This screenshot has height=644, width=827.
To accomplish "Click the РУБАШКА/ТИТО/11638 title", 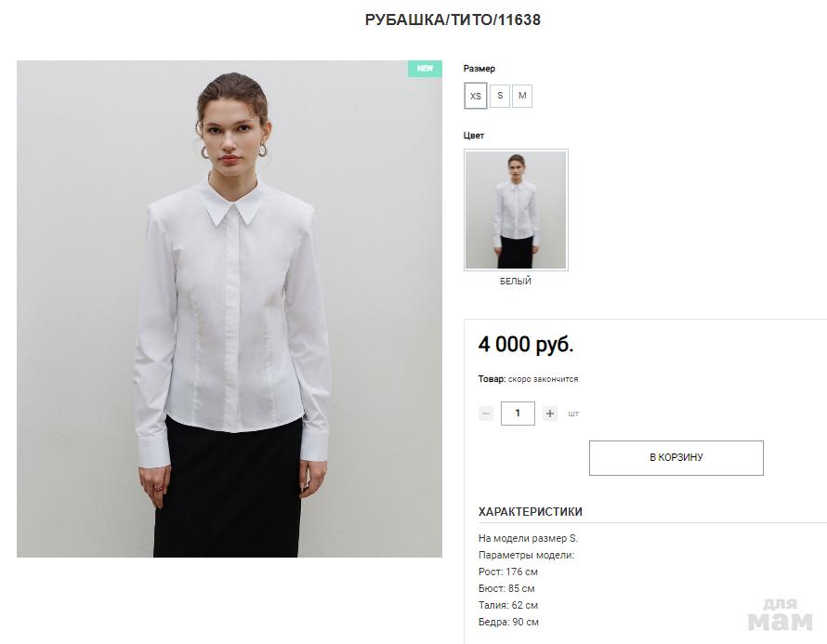I will point(453,20).
